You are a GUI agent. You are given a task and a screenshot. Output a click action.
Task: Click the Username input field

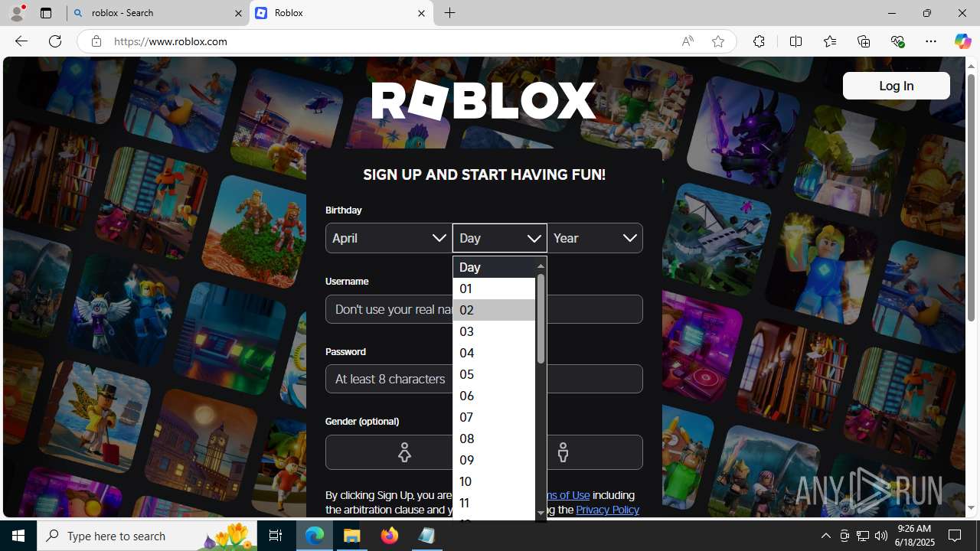pyautogui.click(x=484, y=309)
